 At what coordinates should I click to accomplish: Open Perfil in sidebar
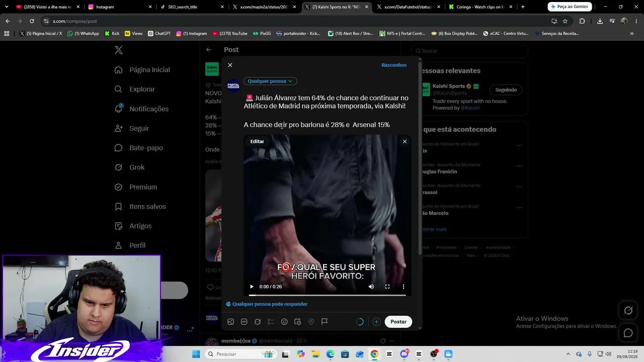[x=130, y=245]
